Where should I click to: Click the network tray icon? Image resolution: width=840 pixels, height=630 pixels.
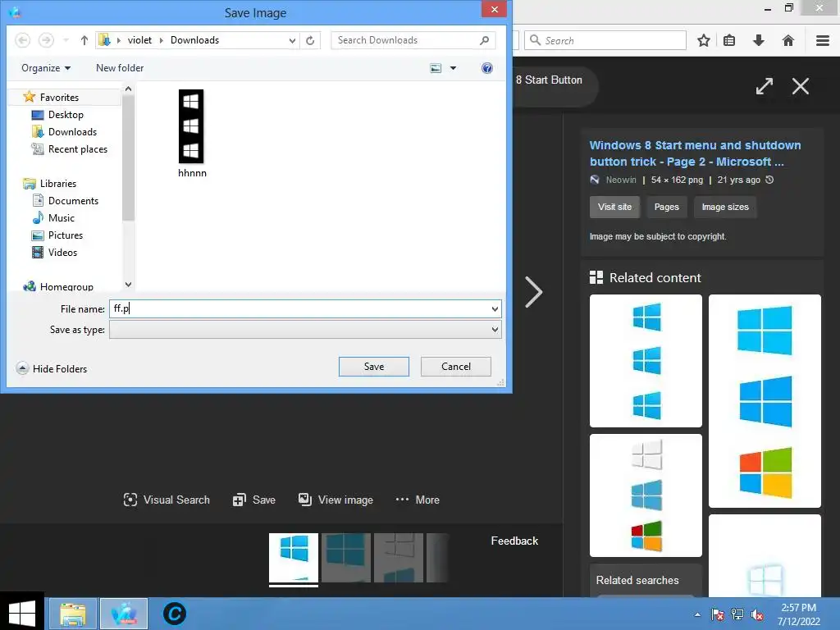pyautogui.click(x=737, y=614)
